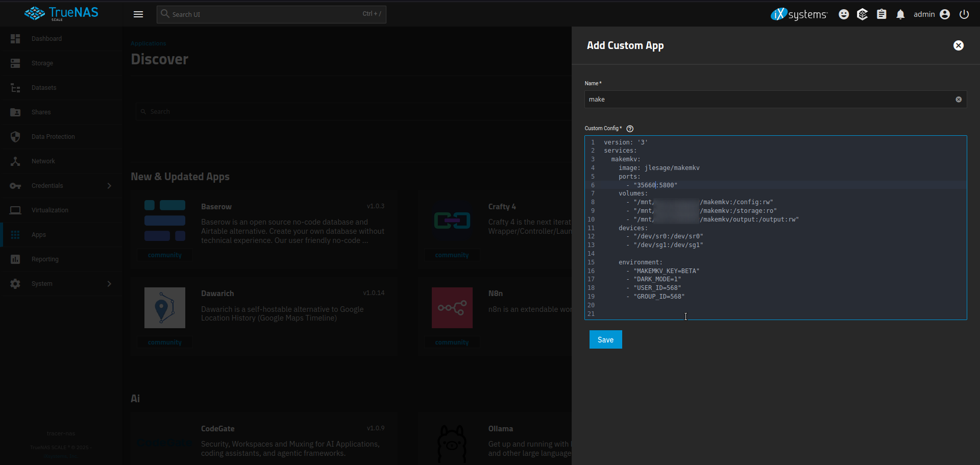
Task: Open the Storage sidebar item
Action: [42, 63]
